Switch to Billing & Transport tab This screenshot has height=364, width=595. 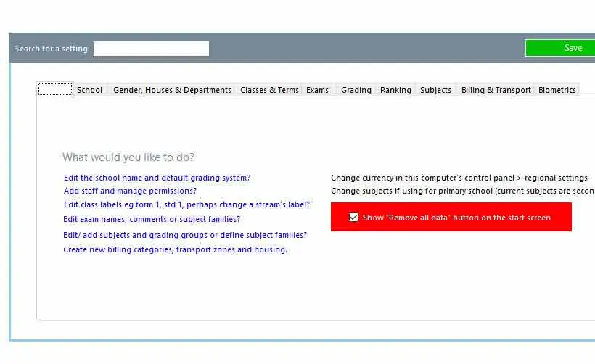[496, 90]
